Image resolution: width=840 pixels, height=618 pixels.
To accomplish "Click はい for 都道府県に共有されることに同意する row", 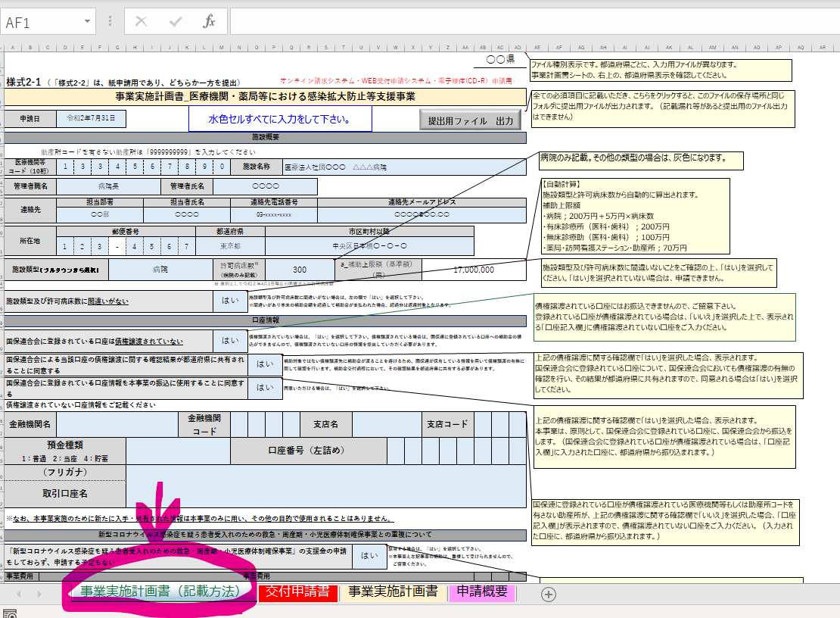I will [x=265, y=364].
